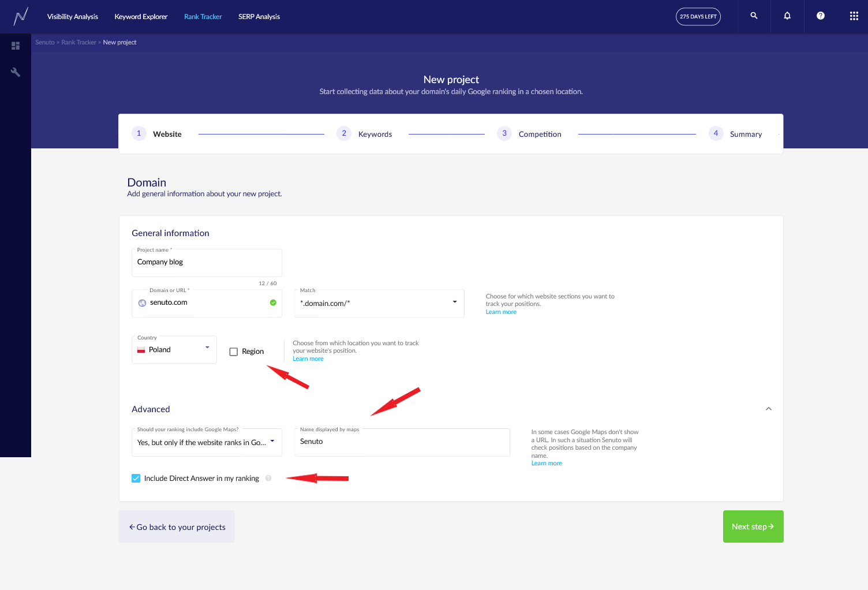Open the Google Maps ranking dropdown
The height and width of the screenshot is (590, 868).
click(206, 442)
